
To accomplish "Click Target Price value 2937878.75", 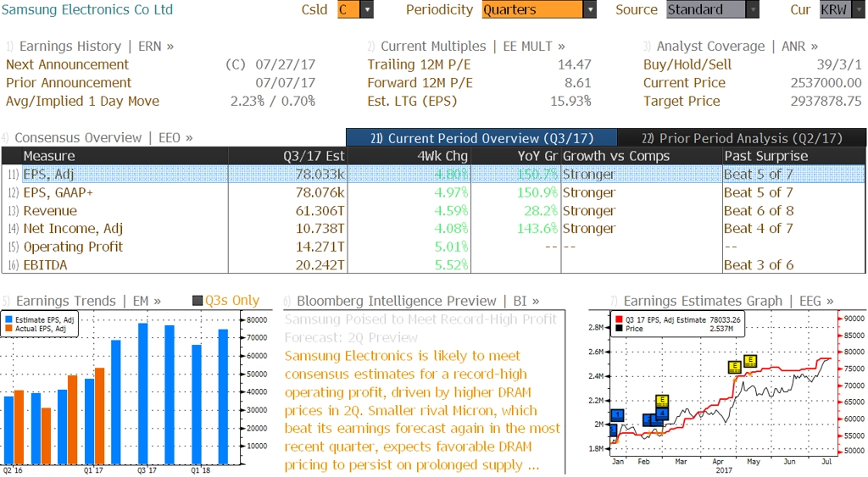I will 826,101.
